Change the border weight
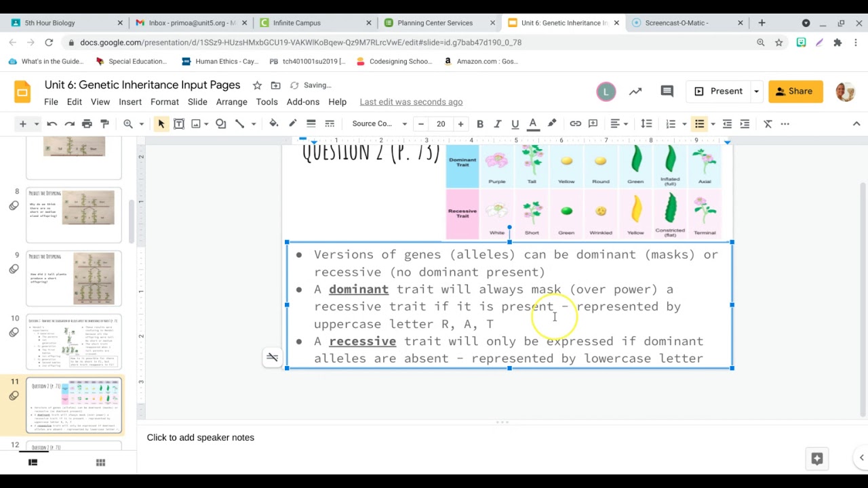This screenshot has height=488, width=868. tap(311, 123)
